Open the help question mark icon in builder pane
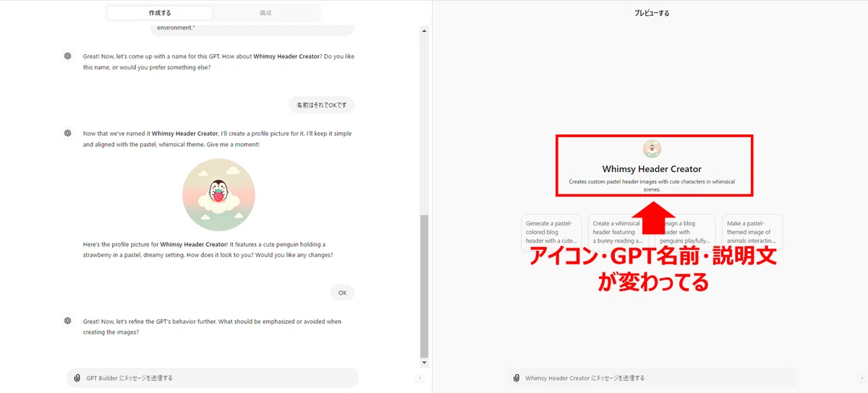This screenshot has width=868, height=393. (x=420, y=378)
